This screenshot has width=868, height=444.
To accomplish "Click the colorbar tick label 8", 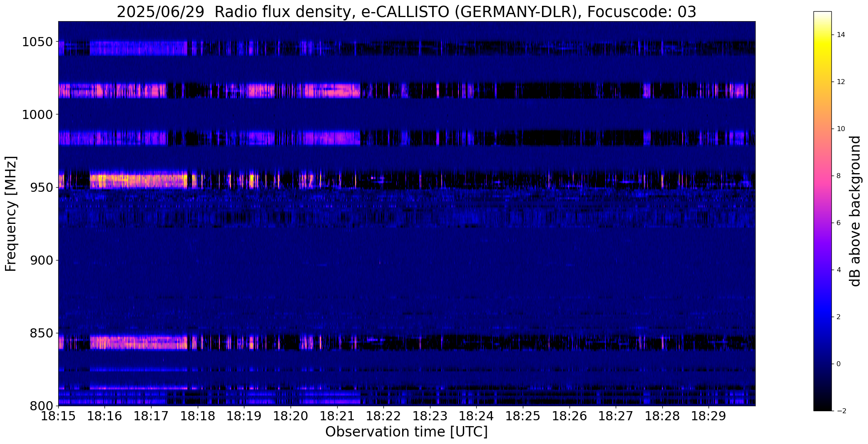I will tap(838, 176).
